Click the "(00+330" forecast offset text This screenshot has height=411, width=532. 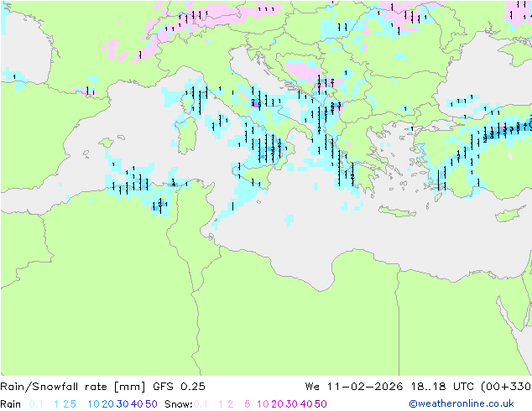(505, 387)
